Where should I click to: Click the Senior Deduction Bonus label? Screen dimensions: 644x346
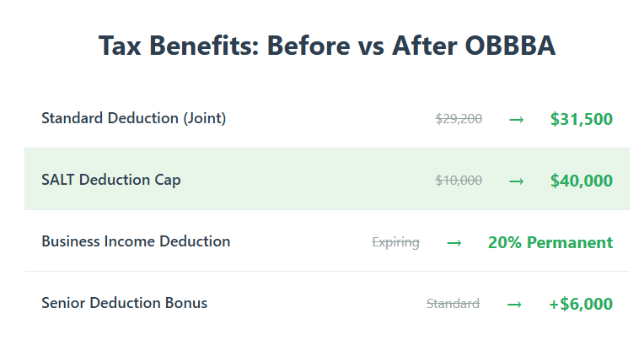point(125,303)
